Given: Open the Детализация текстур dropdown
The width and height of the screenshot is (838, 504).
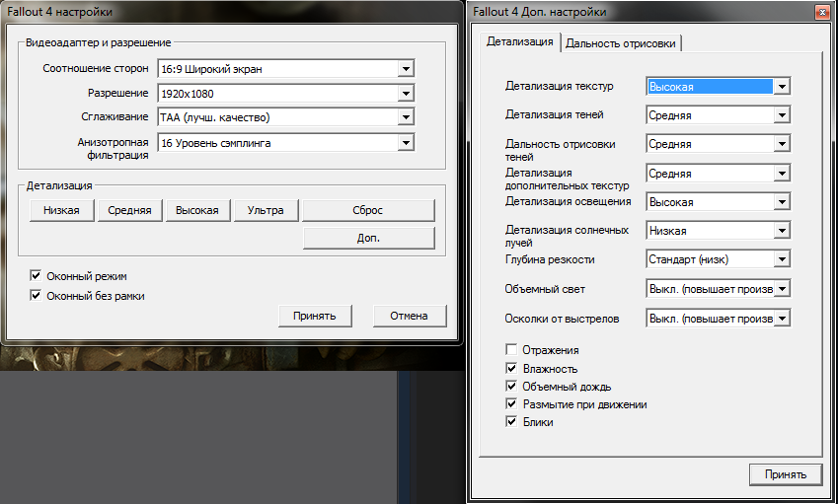Looking at the screenshot, I should [718, 86].
